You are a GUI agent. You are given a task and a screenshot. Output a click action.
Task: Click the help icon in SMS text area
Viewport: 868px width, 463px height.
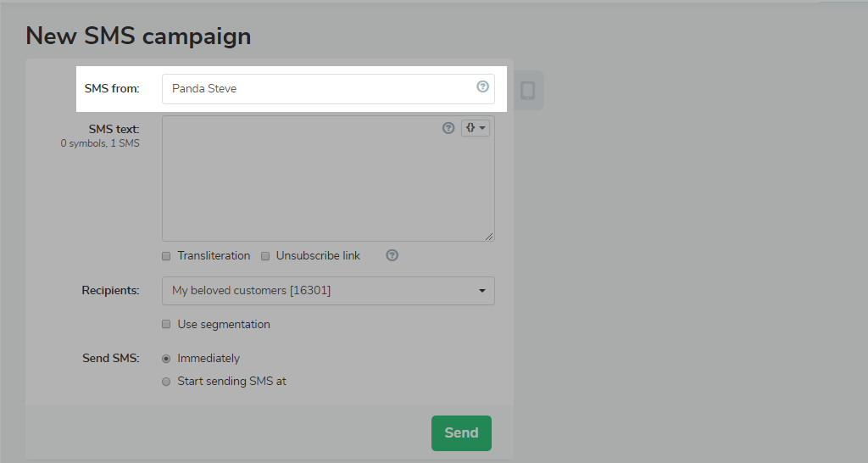tap(448, 128)
